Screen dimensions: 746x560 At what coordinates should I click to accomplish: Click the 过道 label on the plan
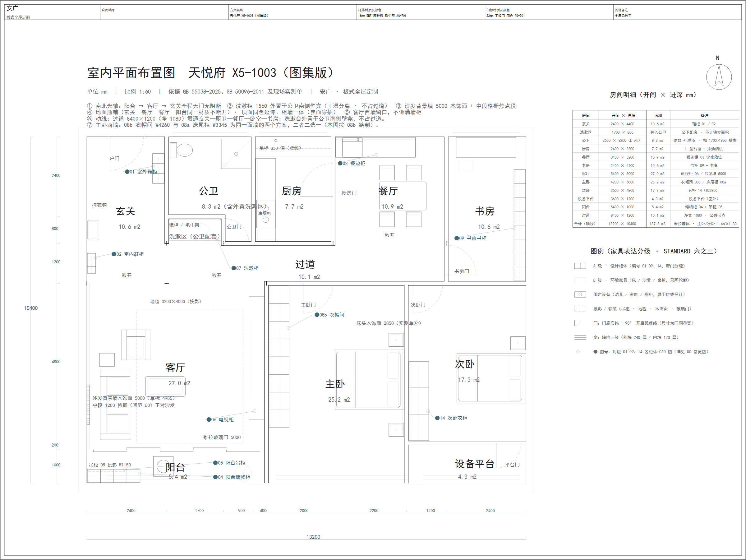click(x=305, y=264)
